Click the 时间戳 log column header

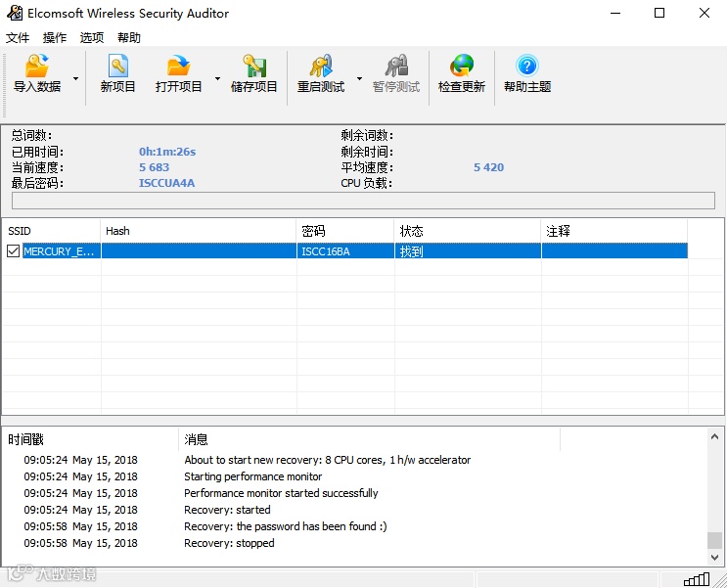(x=90, y=439)
